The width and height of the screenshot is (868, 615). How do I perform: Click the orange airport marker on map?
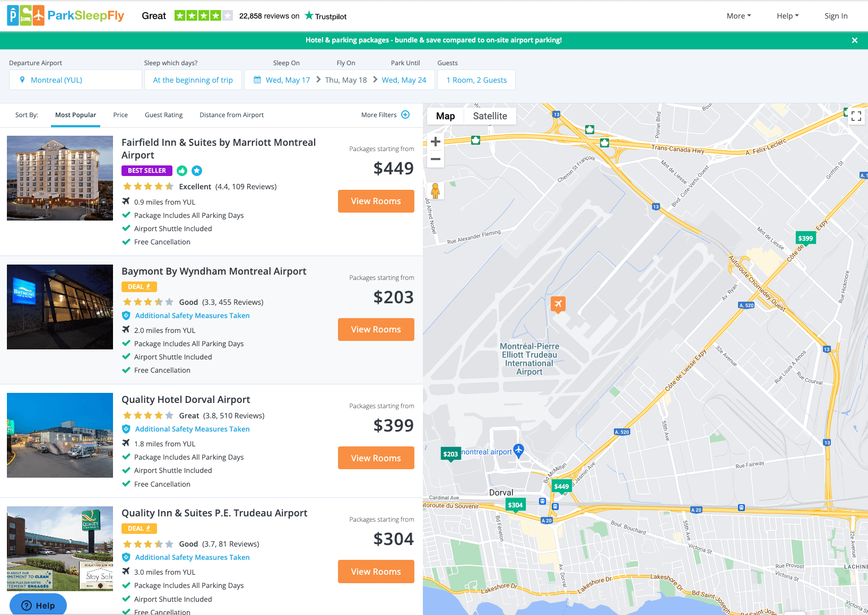click(x=558, y=304)
